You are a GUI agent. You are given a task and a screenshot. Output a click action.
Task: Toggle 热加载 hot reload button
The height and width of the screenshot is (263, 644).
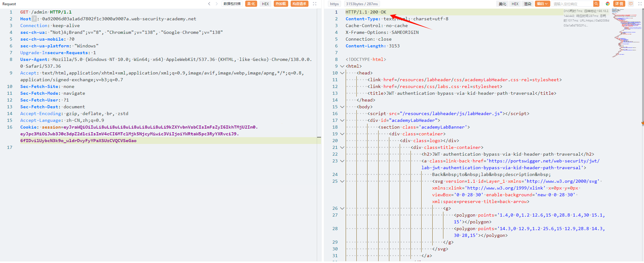281,4
